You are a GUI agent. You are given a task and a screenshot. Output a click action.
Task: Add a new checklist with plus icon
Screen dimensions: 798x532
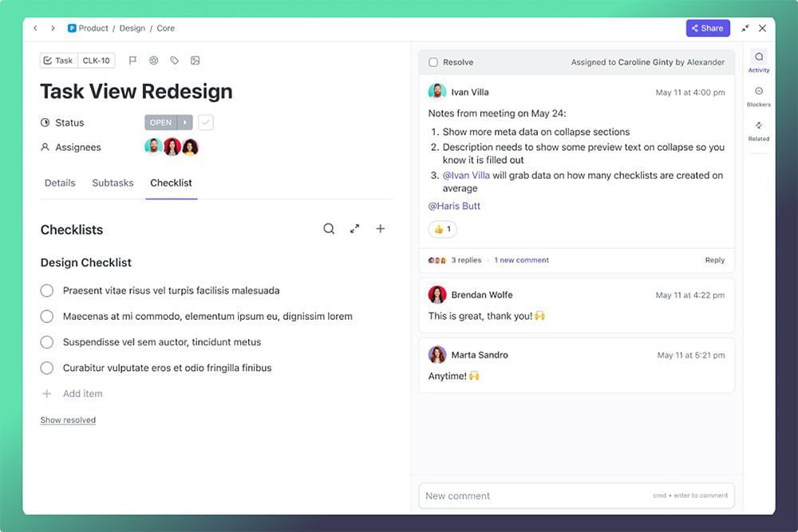[381, 229]
